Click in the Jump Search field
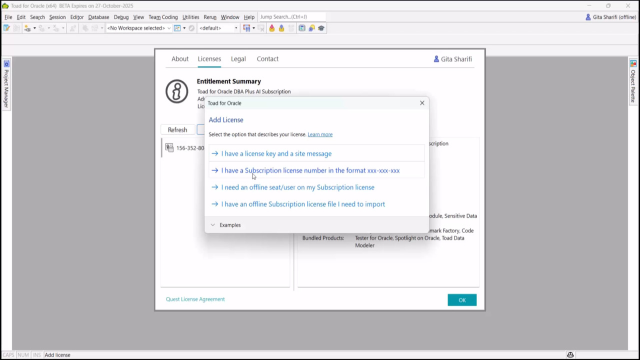The width and height of the screenshot is (640, 360). click(x=292, y=17)
